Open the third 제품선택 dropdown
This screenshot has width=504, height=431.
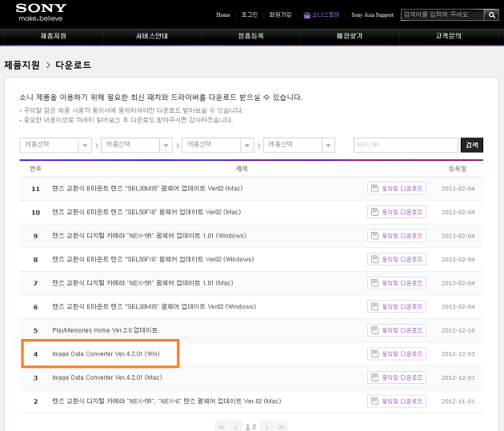(218, 146)
